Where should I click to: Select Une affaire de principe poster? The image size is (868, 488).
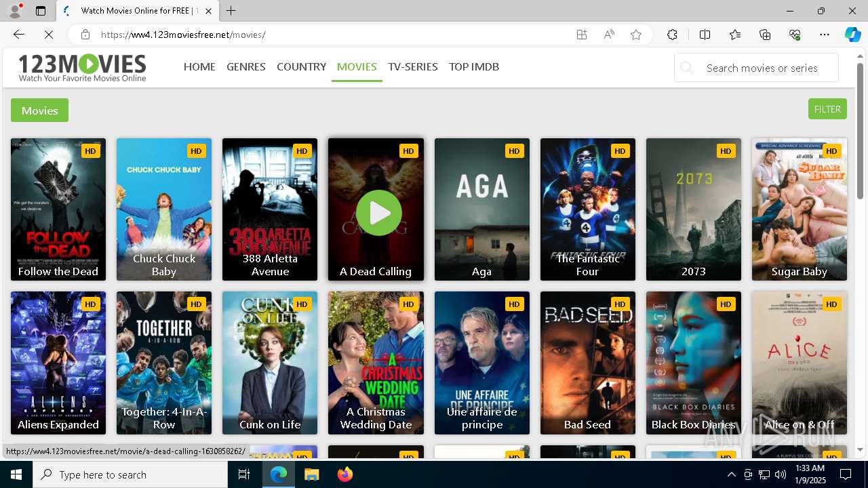tap(482, 363)
